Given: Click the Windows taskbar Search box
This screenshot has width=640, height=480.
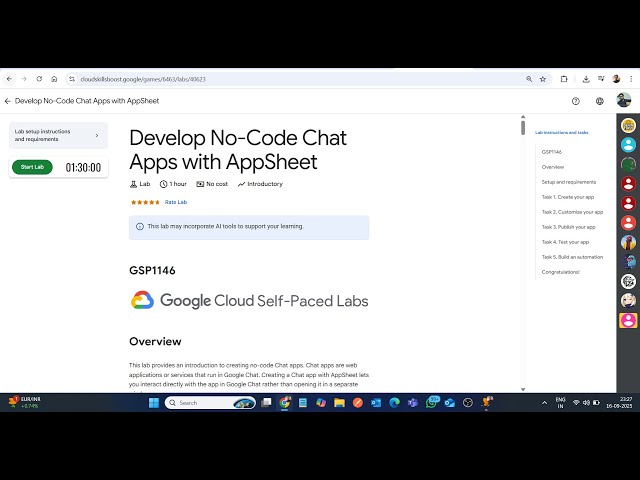Looking at the screenshot, I should click(210, 403).
